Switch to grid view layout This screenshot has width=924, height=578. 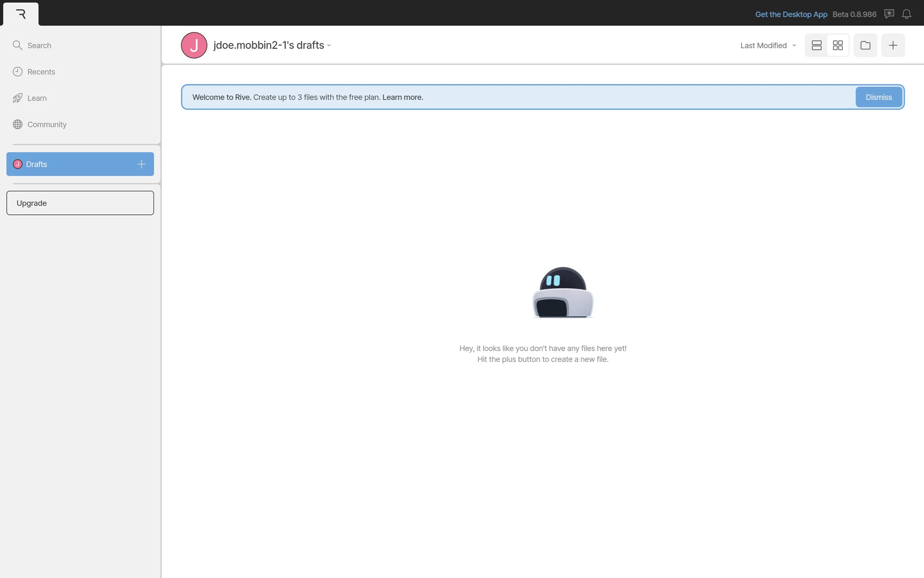click(838, 45)
